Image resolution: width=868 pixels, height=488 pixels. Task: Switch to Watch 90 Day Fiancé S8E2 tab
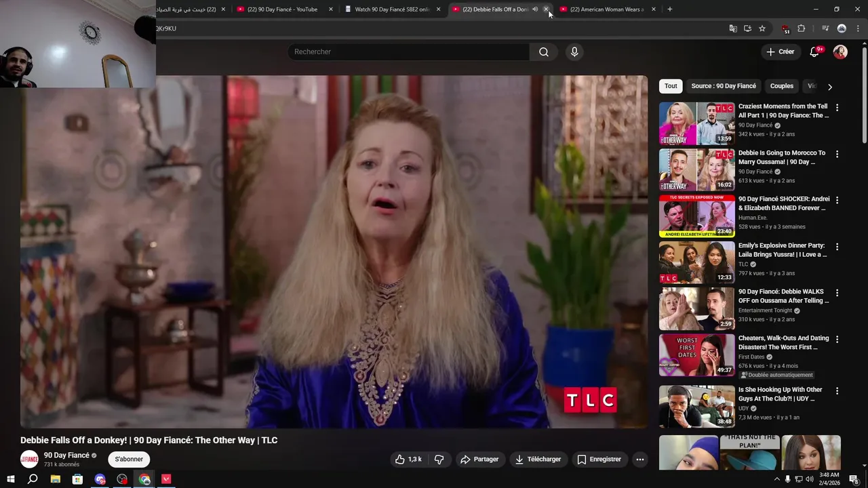pyautogui.click(x=391, y=9)
